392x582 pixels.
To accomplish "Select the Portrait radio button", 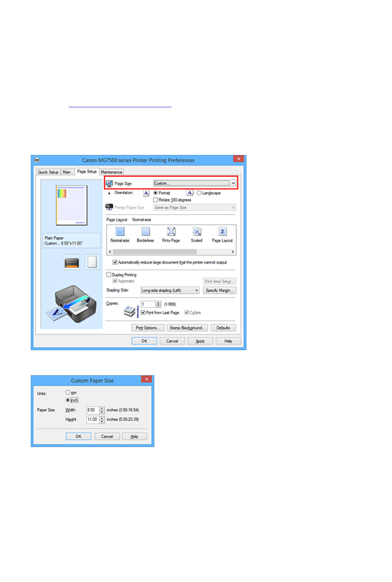I will point(155,193).
